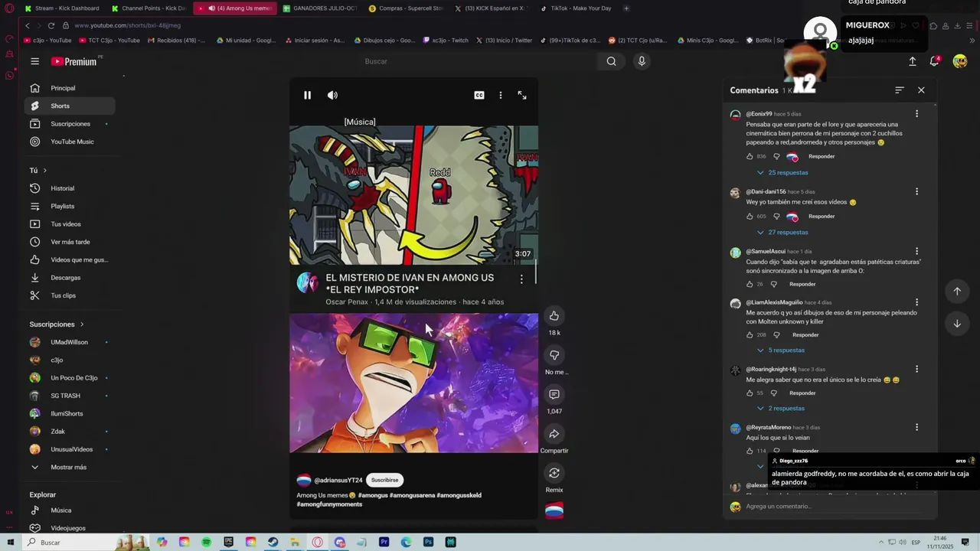Expand 25 respuestas under @Eonix99 comment

(x=782, y=173)
